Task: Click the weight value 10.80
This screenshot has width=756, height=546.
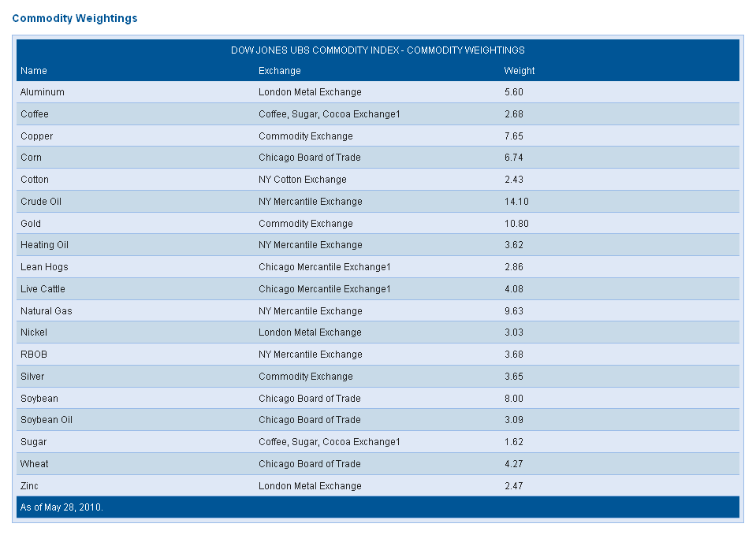Action: coord(517,224)
